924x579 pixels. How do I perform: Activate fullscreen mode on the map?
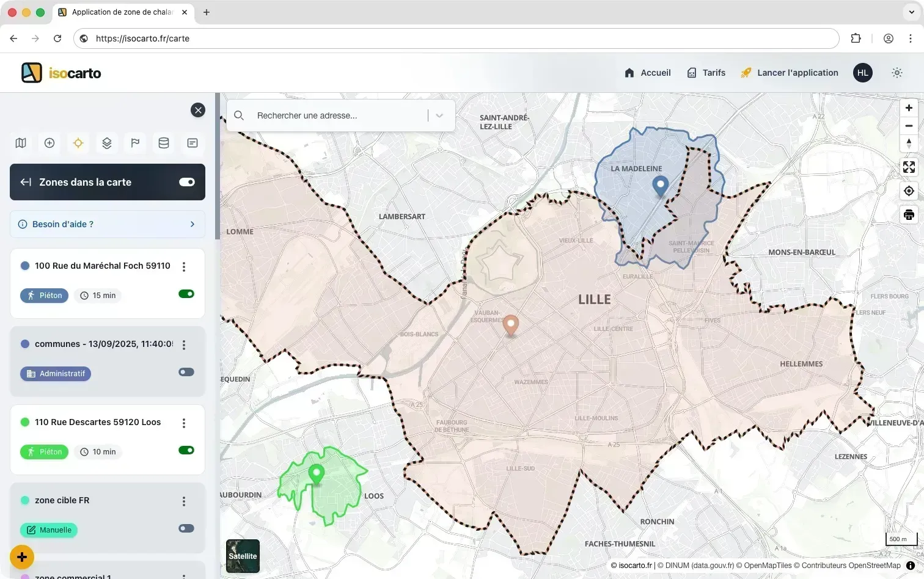point(909,167)
